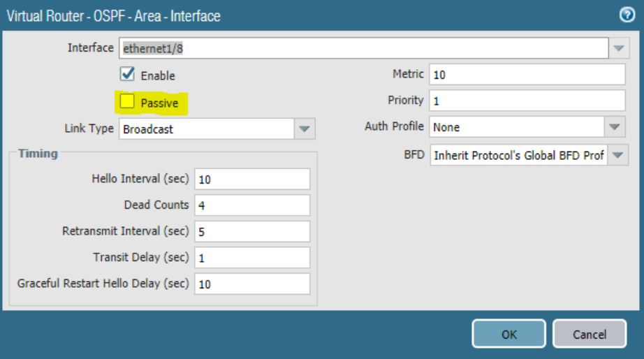Click Graceful Restart Hello Delay field
This screenshot has width=644, height=359.
click(252, 284)
